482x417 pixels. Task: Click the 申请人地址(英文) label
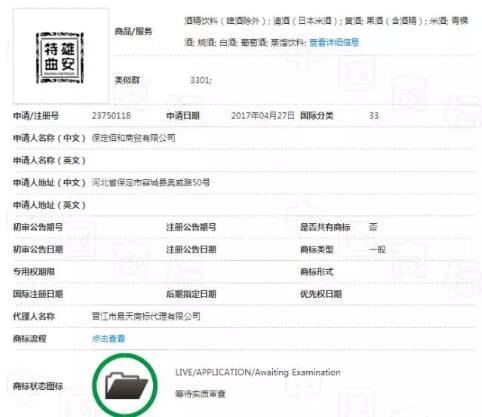click(49, 205)
